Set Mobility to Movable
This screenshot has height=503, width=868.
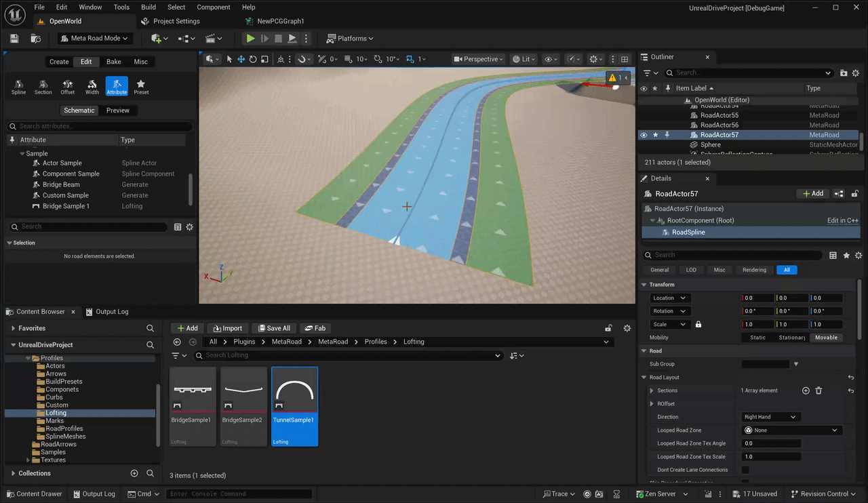826,338
